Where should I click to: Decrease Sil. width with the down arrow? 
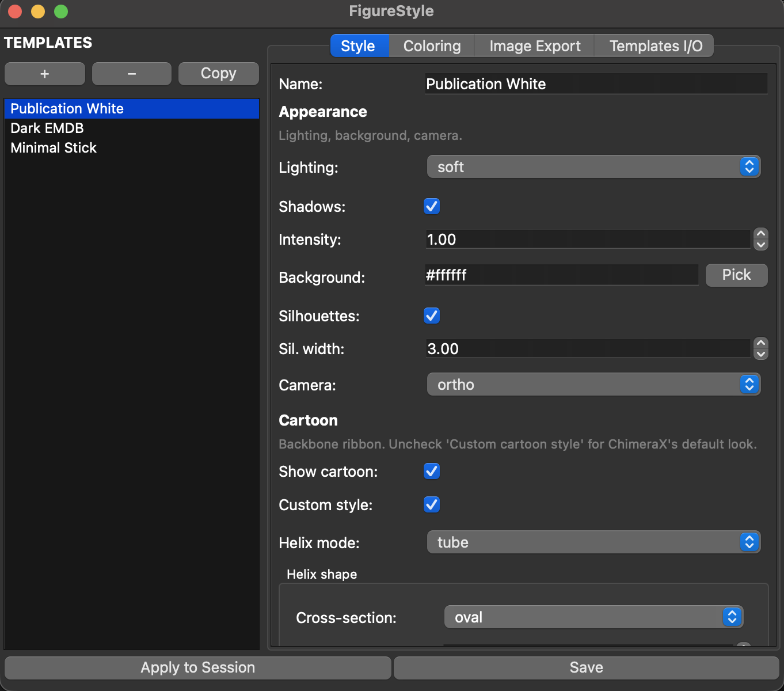(x=761, y=354)
